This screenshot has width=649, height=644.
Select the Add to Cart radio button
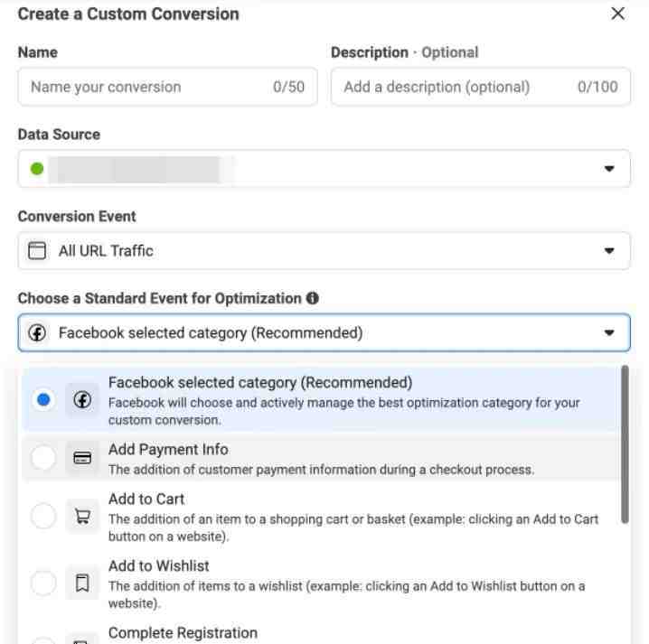[x=43, y=516]
